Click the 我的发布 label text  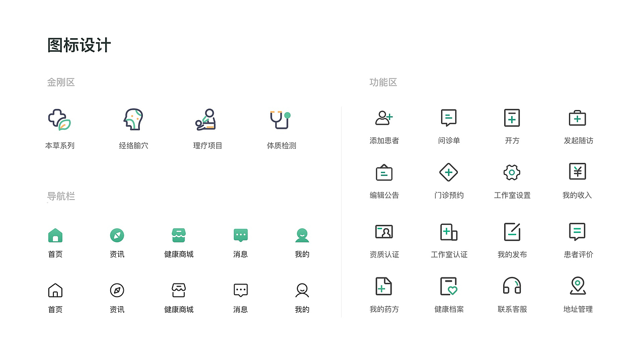click(512, 254)
